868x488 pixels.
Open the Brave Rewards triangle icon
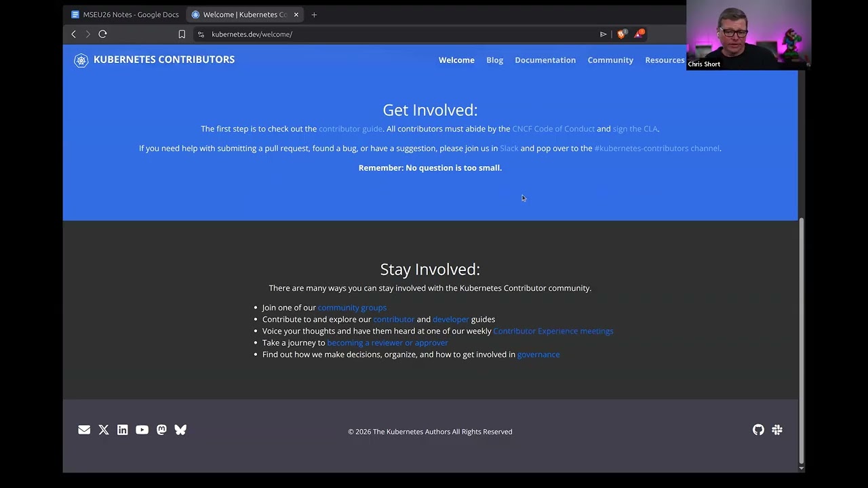639,34
